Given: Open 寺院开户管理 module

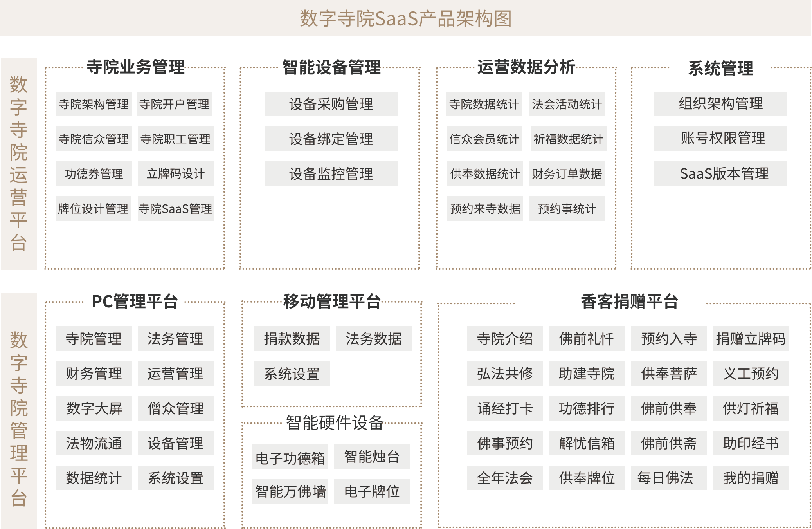Looking at the screenshot, I should click(175, 104).
